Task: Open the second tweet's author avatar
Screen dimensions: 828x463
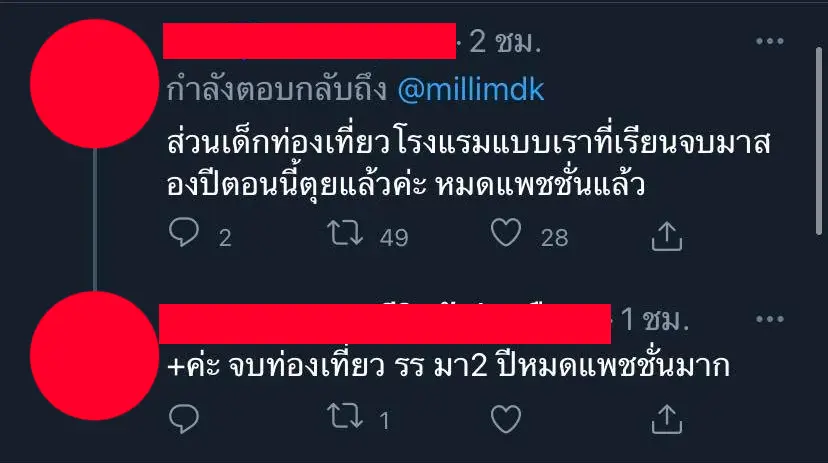Action: [x=95, y=356]
